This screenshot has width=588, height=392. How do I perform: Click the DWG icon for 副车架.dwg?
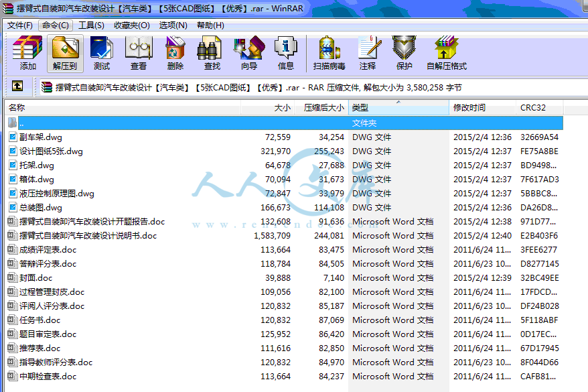(13, 137)
